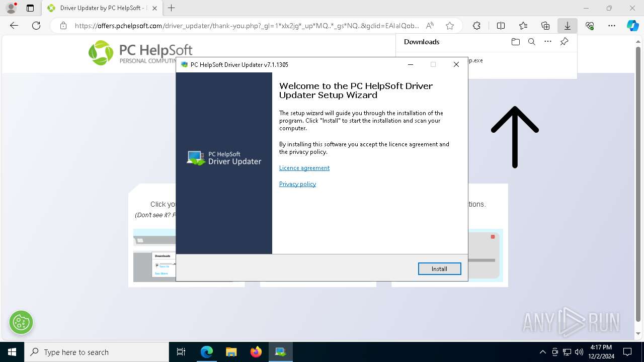Search downloads in Downloads panel

(x=531, y=42)
